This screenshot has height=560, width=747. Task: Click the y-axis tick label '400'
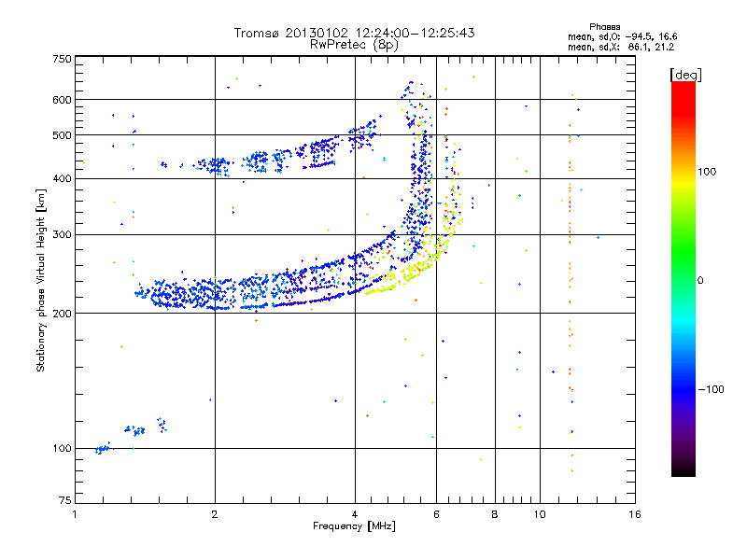coord(62,179)
